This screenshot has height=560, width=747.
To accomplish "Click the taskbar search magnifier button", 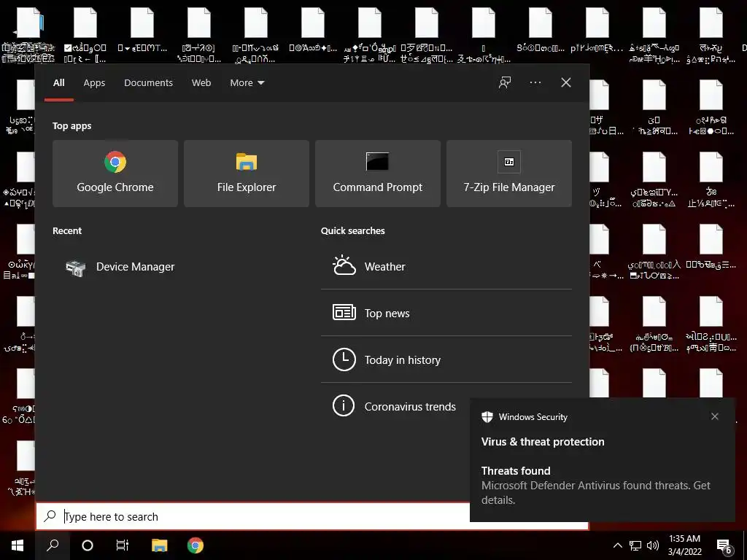I will click(53, 545).
